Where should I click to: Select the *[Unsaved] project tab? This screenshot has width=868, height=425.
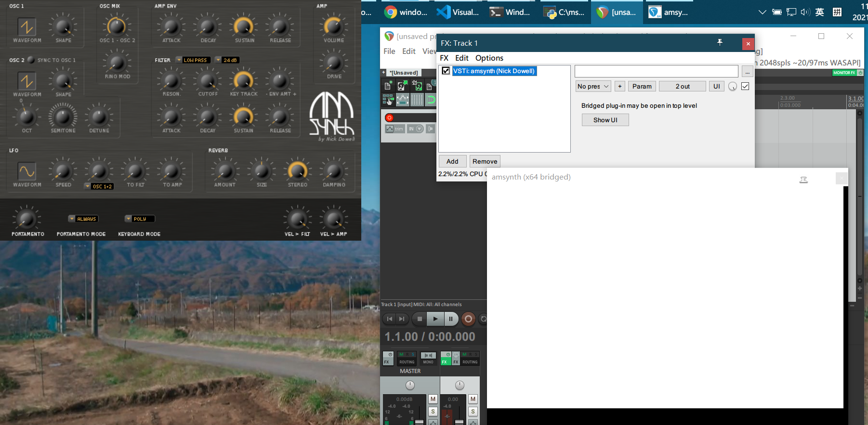(404, 73)
